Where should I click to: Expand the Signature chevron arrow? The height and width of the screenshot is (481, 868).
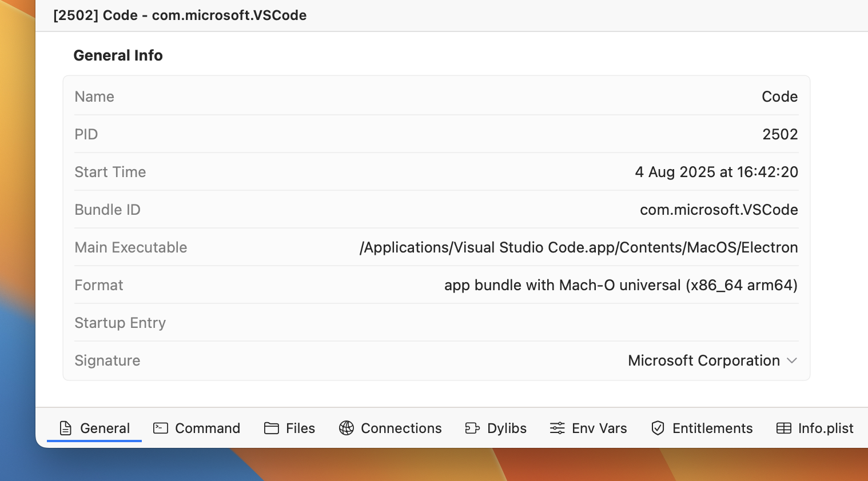pyautogui.click(x=792, y=360)
